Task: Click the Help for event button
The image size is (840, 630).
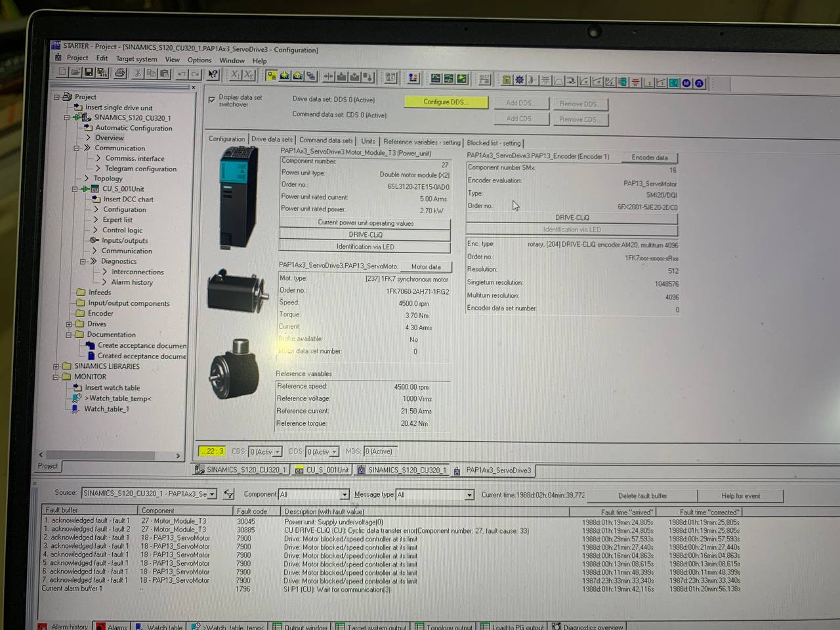Action: 740,495
